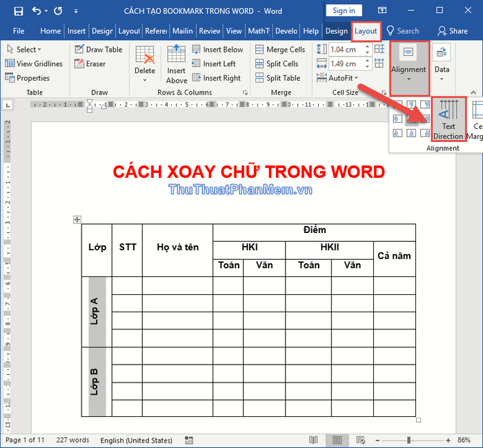
Task: Switch to Web Layout view
Action: (x=360, y=440)
